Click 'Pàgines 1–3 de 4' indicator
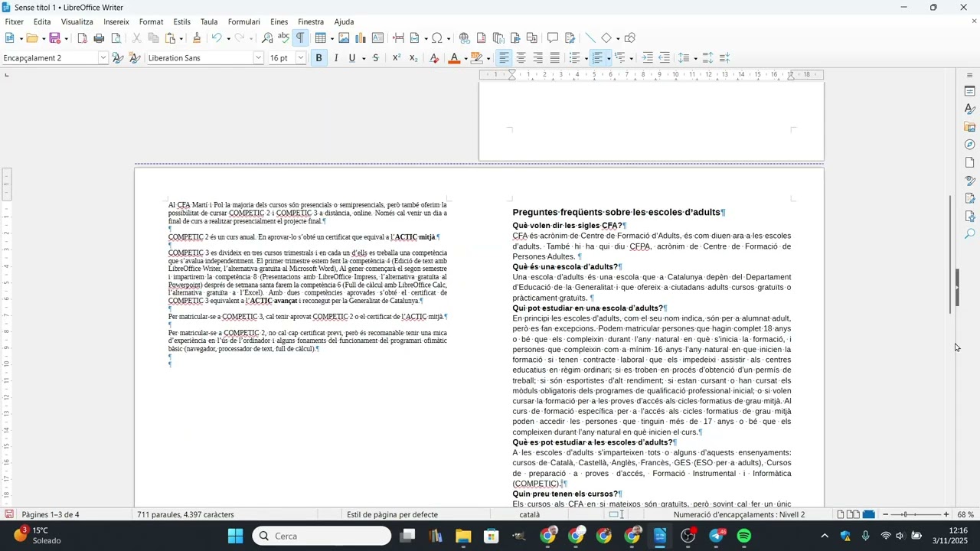The image size is (980, 551). pos(51,515)
